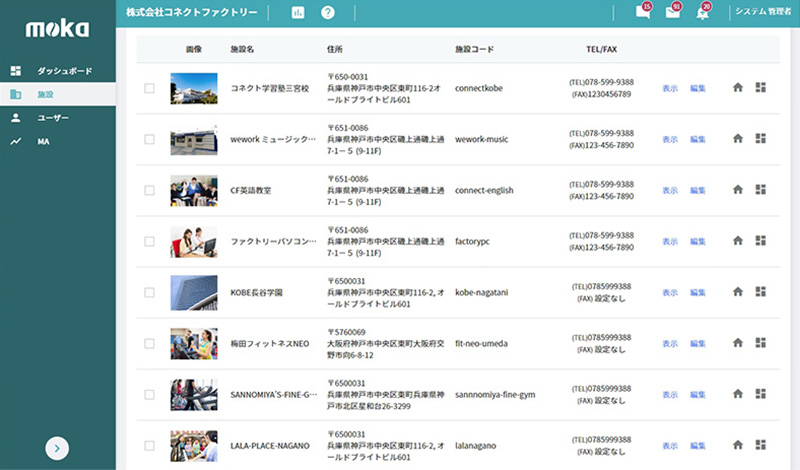Image resolution: width=800 pixels, height=470 pixels.
Task: Click 編集 link for ファクトリーパソコン row
Action: click(697, 241)
